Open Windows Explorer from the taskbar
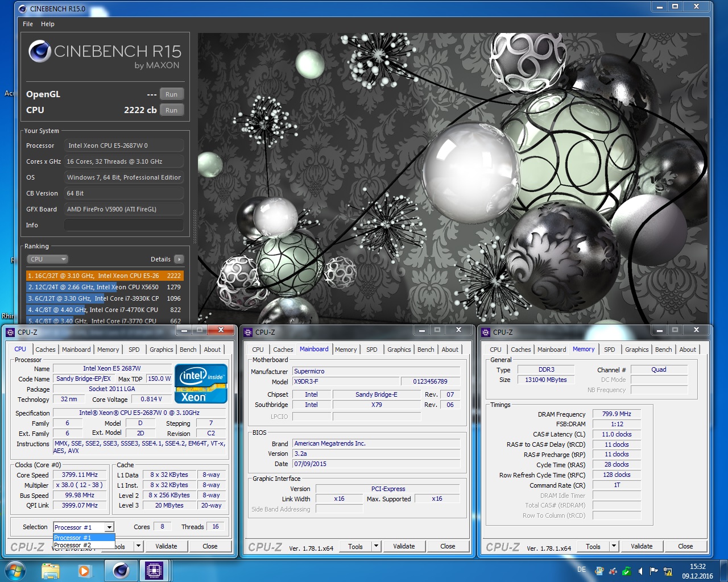This screenshot has height=582, width=728. (x=51, y=571)
